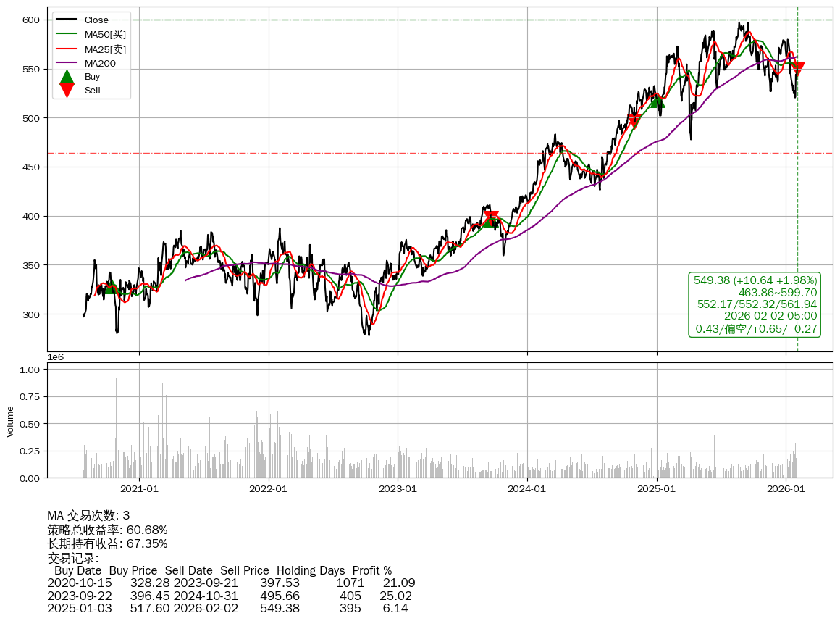840x621 pixels.
Task: Click the Sell marker near late 2024
Action: (634, 120)
